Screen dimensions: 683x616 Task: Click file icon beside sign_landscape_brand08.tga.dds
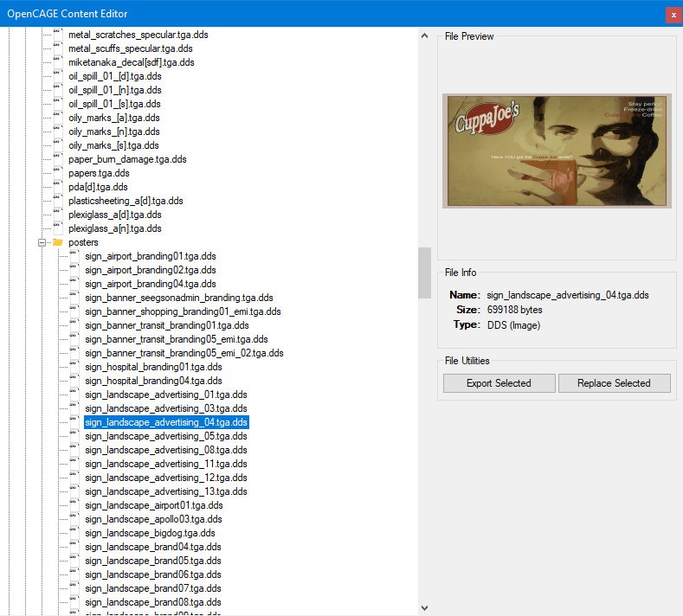click(74, 602)
